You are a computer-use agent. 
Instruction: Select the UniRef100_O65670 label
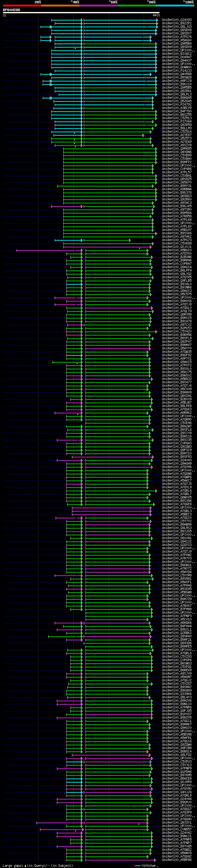(176, 182)
